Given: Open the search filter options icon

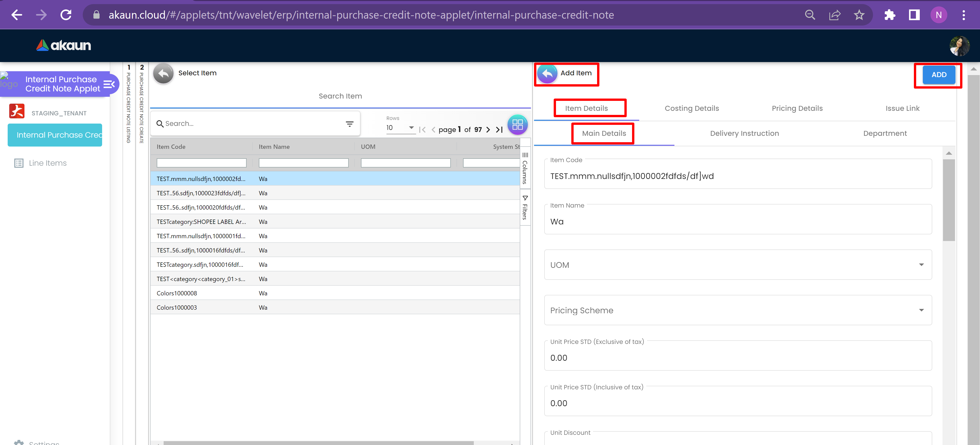Looking at the screenshot, I should [349, 124].
